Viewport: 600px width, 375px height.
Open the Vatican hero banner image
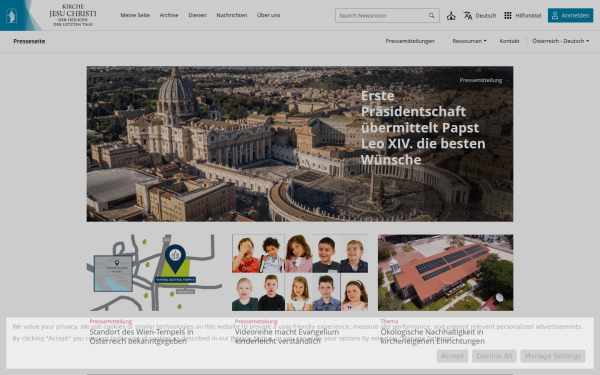pos(300,144)
